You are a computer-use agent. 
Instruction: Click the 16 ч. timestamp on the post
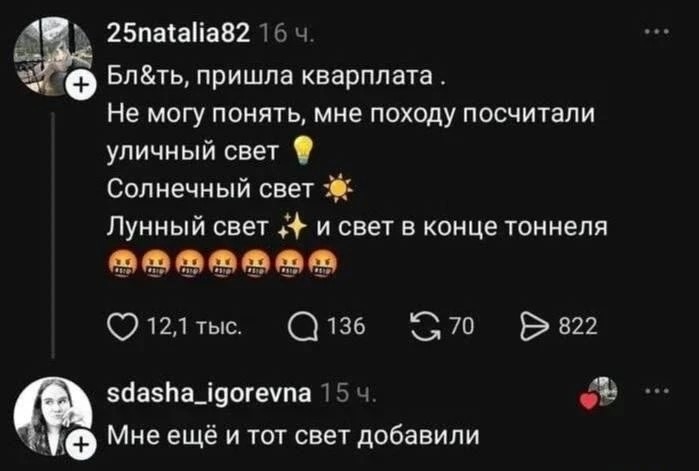click(x=286, y=33)
